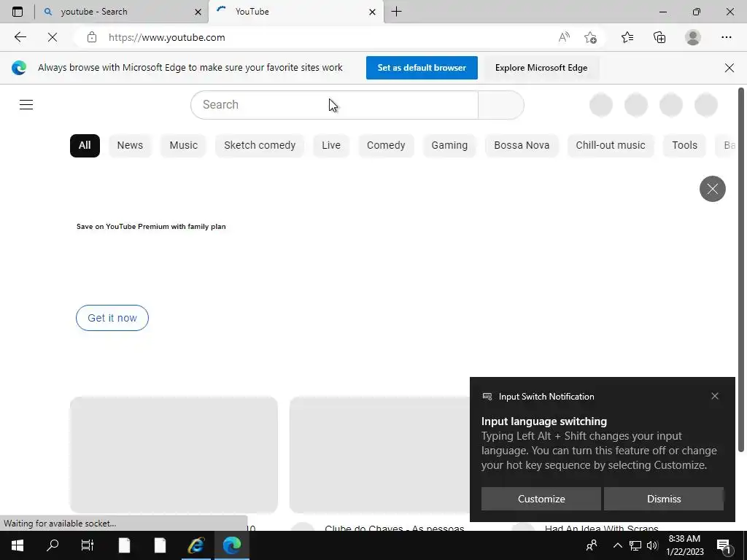Close the Input Switch Notification popup
This screenshot has width=747, height=560.
coord(715,396)
